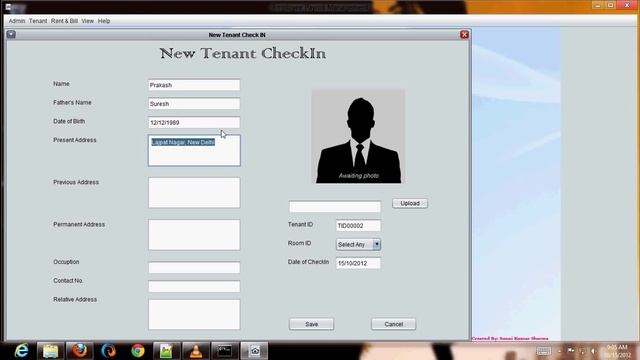Open the green image editor taskbar icon
640x360 pixels.
pyautogui.click(x=167, y=351)
